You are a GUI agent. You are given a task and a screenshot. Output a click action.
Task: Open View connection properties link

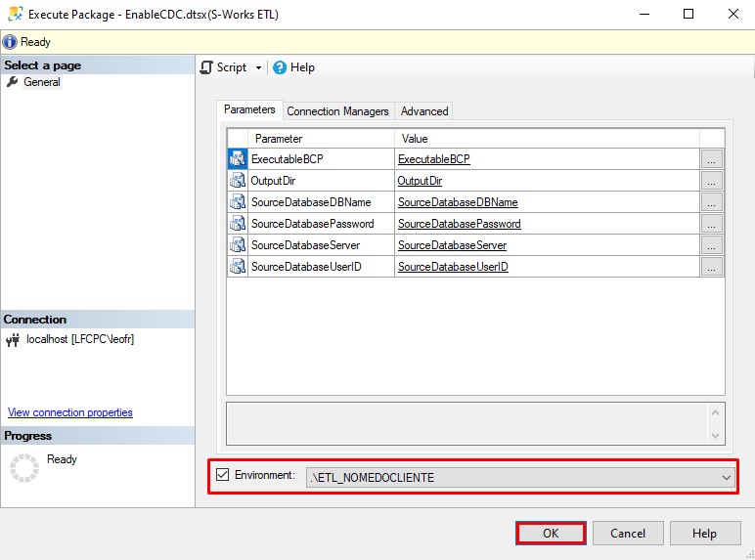point(70,412)
